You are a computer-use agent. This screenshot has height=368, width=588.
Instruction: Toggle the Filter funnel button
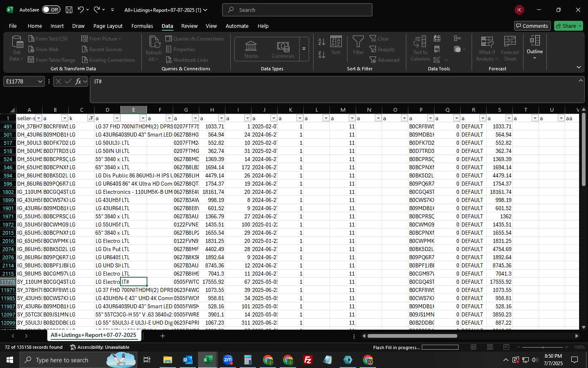click(x=358, y=45)
